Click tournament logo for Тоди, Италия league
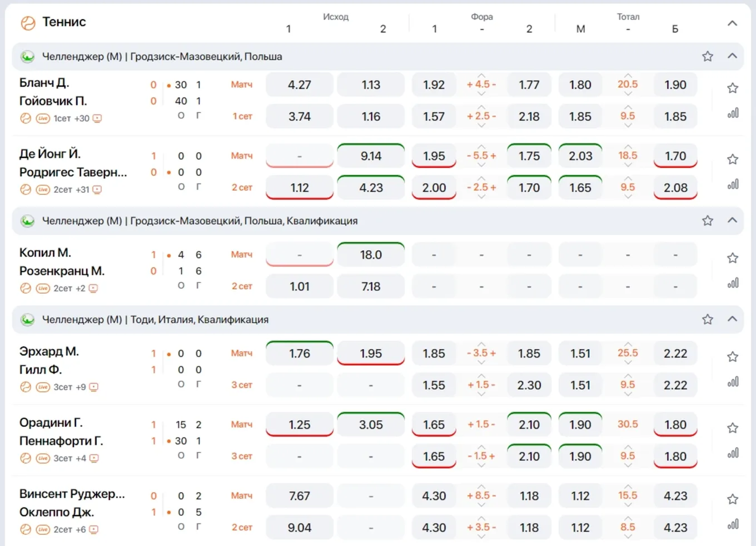 (27, 320)
